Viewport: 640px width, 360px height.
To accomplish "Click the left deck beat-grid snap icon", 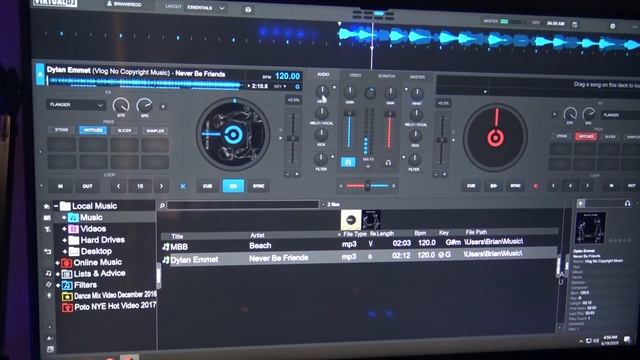I will [183, 186].
